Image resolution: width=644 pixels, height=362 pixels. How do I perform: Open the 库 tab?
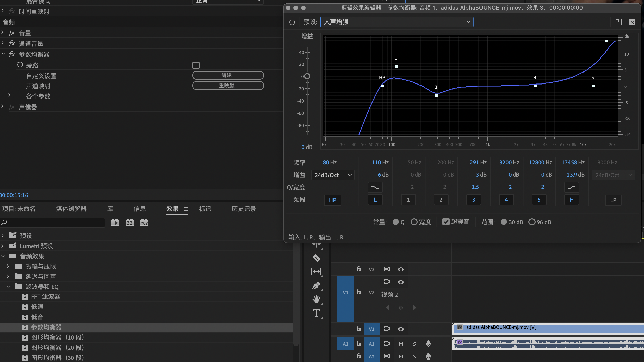coord(110,209)
